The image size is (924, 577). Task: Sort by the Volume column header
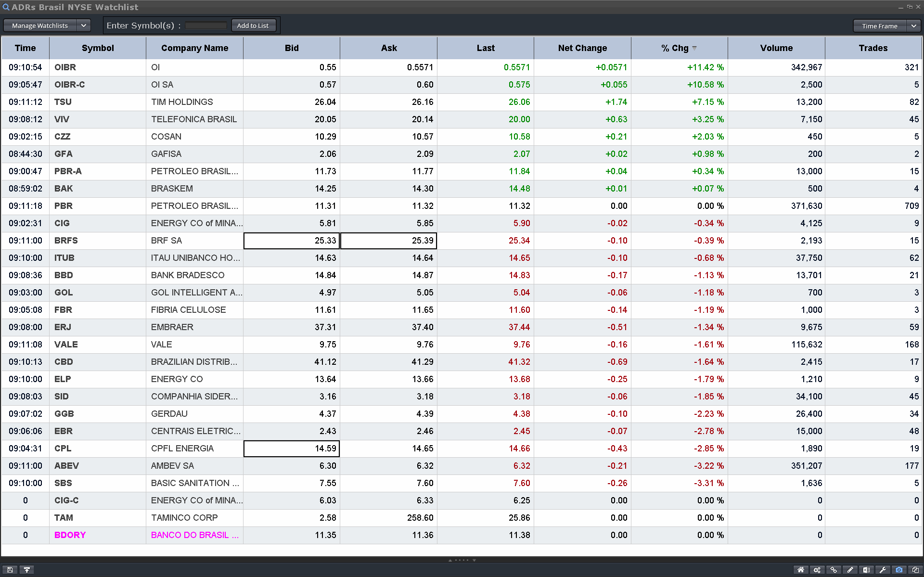point(776,48)
